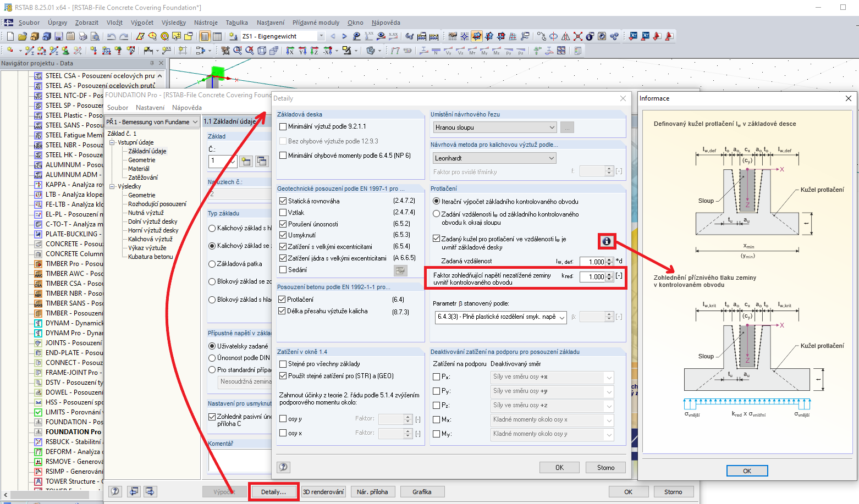Open the Kladné momenty okolo osy y dropdown
859x504 pixels.
(x=553, y=434)
